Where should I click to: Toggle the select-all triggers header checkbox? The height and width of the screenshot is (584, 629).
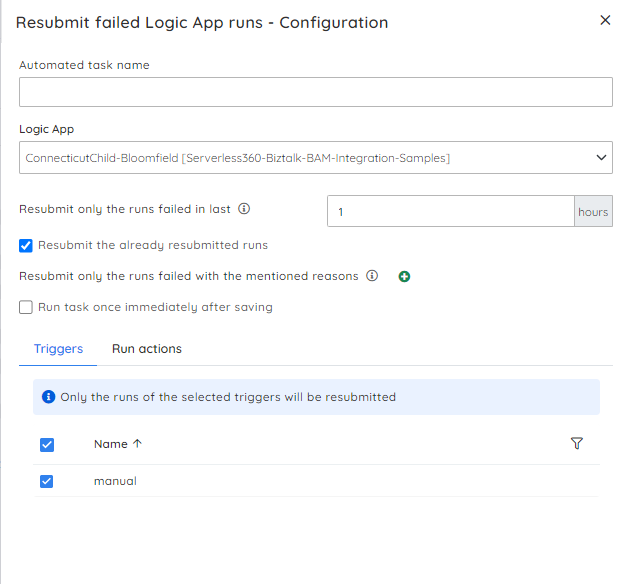(x=47, y=444)
